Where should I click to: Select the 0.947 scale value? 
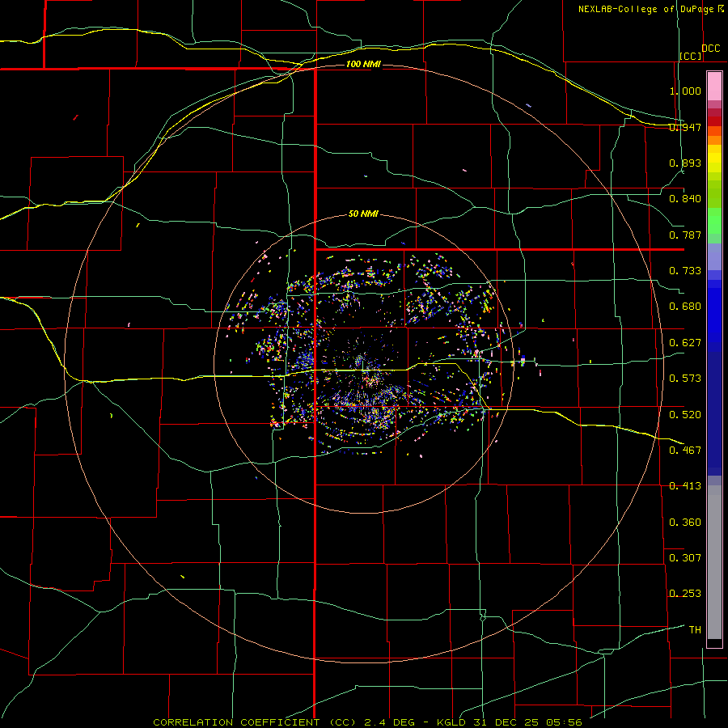pos(685,127)
